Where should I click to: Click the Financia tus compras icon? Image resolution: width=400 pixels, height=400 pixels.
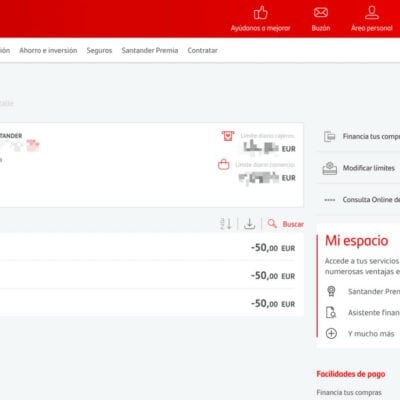click(x=330, y=136)
